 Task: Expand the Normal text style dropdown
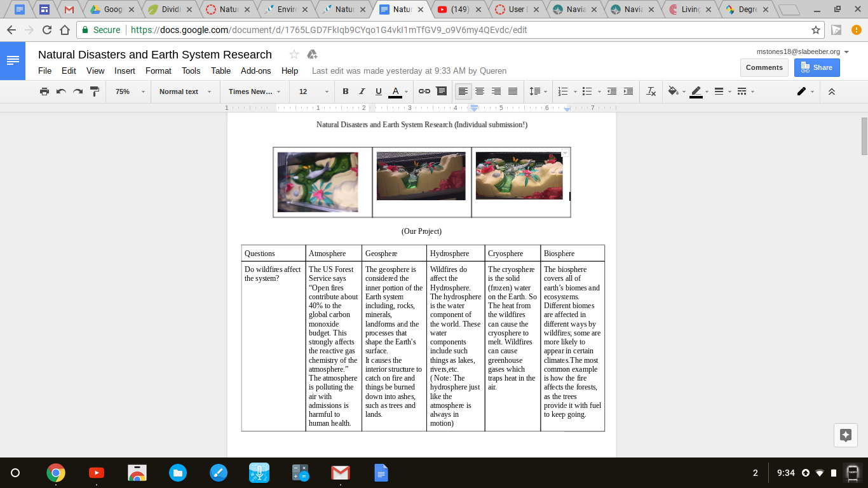[x=184, y=91]
